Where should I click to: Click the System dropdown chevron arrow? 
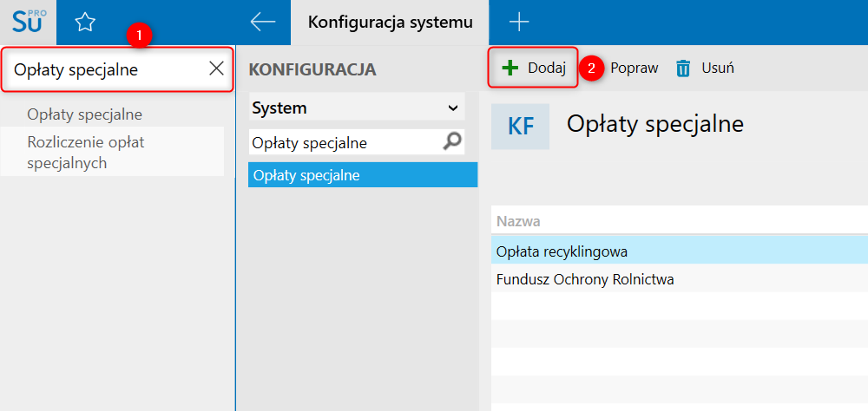click(453, 108)
